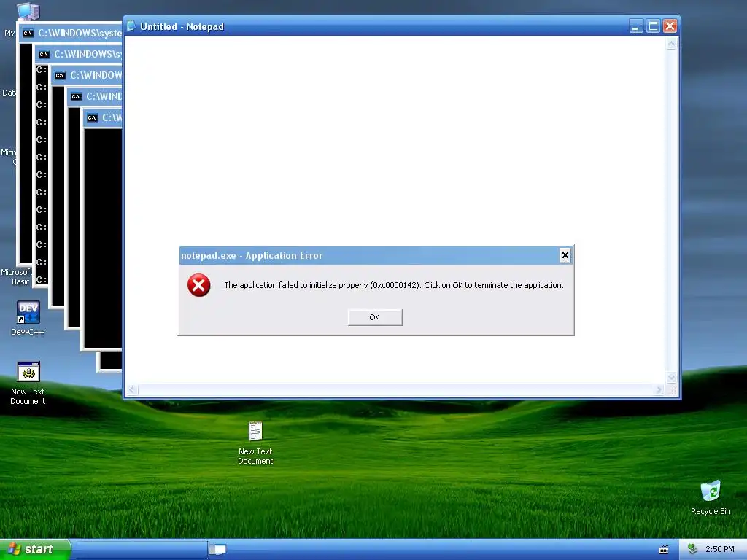Close the Untitled - Notepad window
The width and height of the screenshot is (747, 560).
670,26
